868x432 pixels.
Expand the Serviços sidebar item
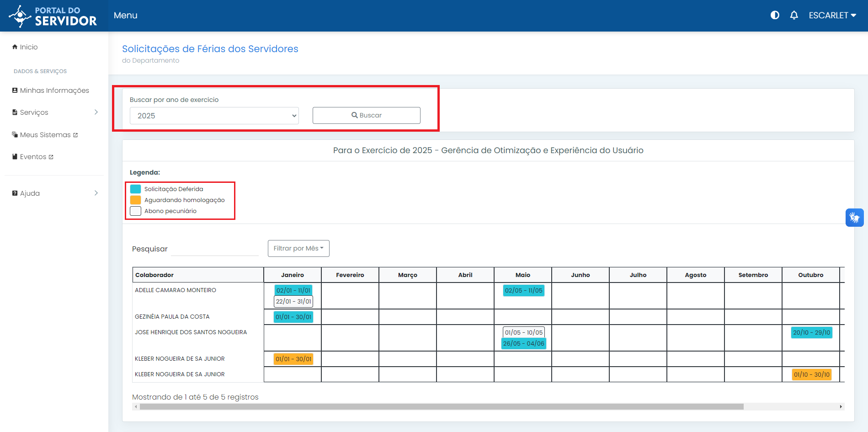tap(55, 112)
